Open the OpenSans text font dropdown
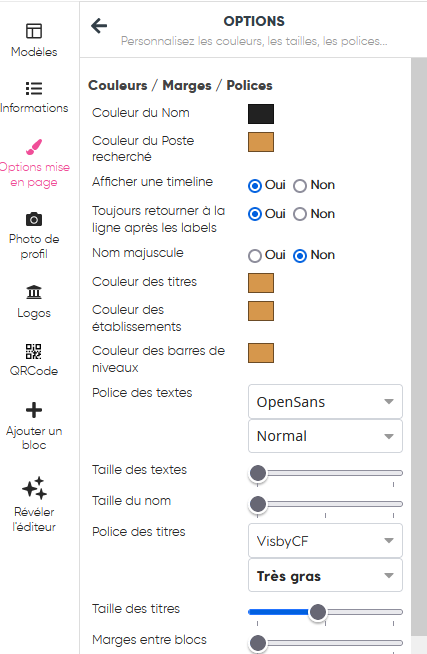427x654 pixels. [x=325, y=402]
